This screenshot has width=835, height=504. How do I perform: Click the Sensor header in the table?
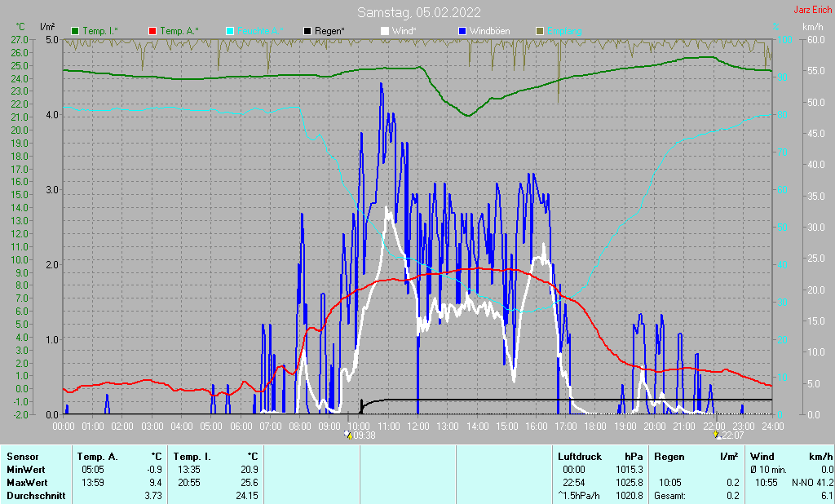click(22, 457)
